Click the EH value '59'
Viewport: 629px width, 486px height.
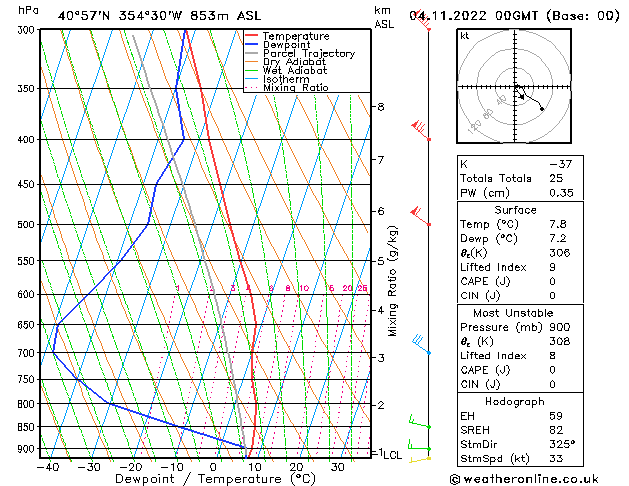(x=556, y=416)
